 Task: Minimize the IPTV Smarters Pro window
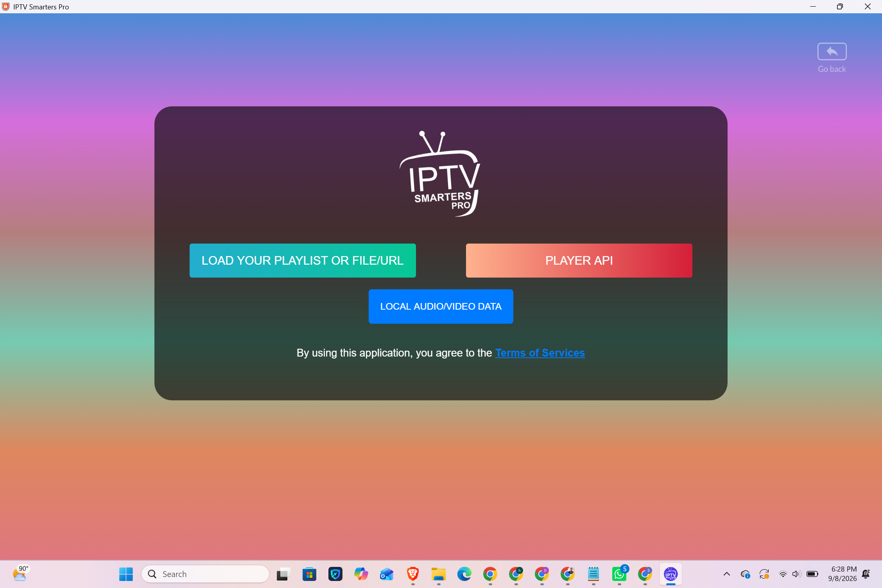pos(813,7)
